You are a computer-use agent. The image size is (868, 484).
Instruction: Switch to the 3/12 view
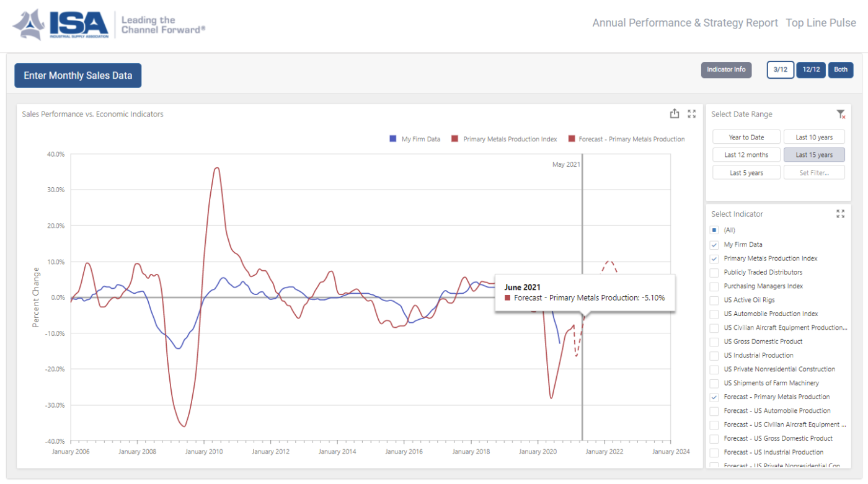click(x=780, y=70)
